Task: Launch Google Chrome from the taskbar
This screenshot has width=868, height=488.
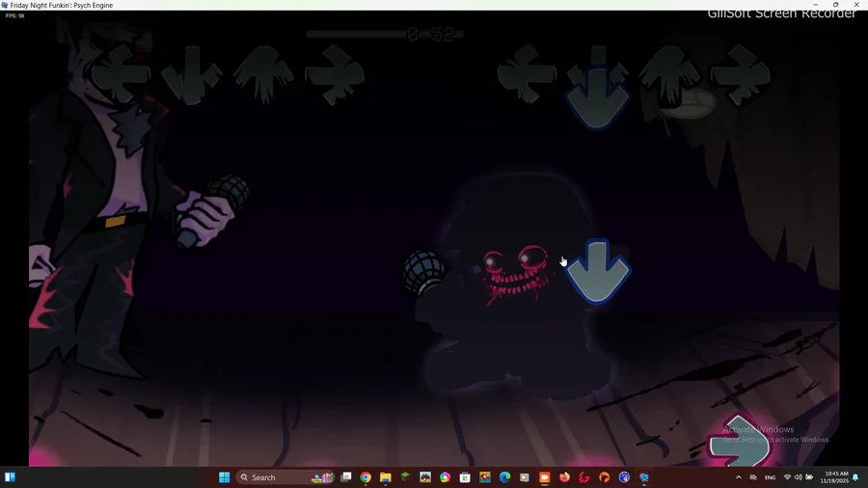Action: 366,477
